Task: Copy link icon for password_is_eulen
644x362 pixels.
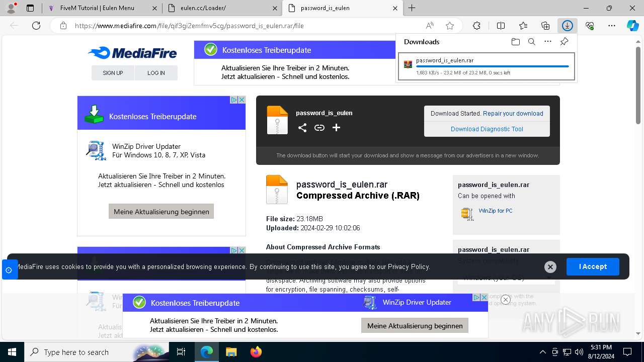Action: [x=319, y=128]
